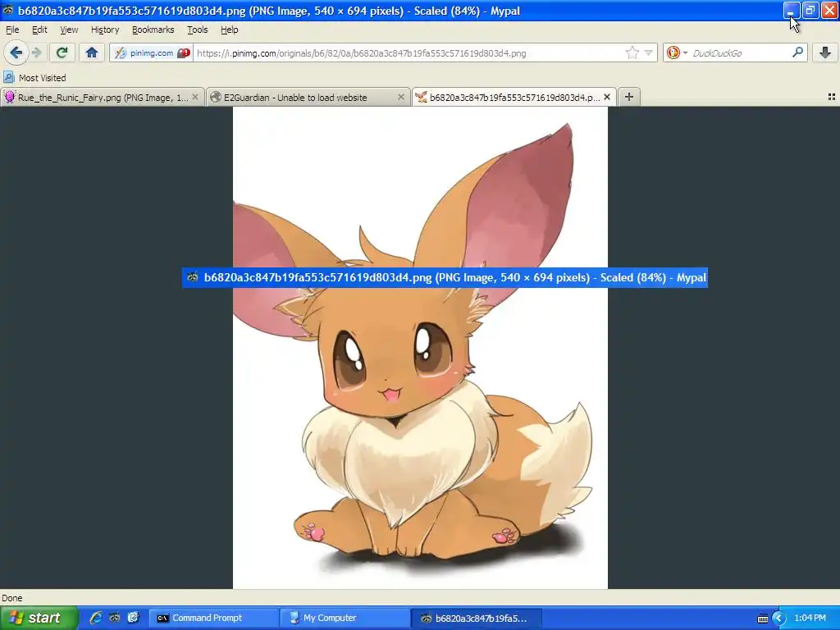Open Most Visited bookmarks folder
Viewport: 840px width, 630px height.
point(34,78)
